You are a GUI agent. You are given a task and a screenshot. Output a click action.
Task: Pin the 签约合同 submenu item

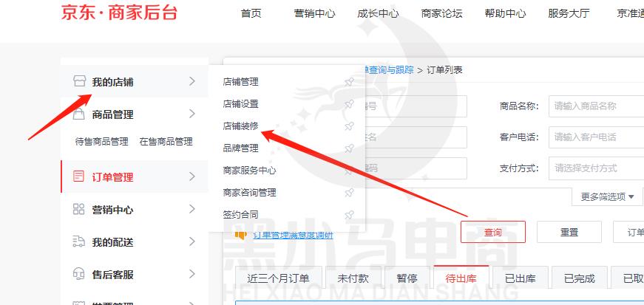pyautogui.click(x=349, y=214)
